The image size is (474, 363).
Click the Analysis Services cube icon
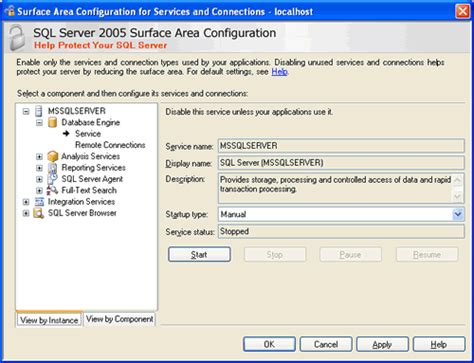[52, 156]
